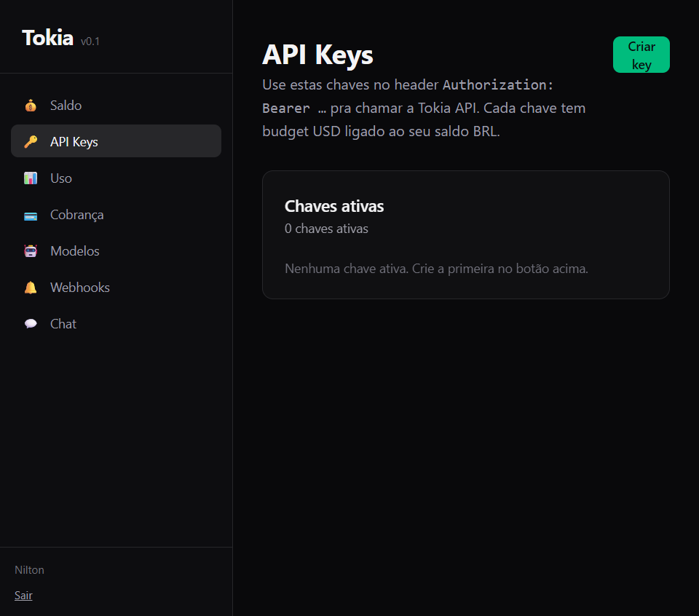Click the API Keys page heading
Screen dimensions: 699x616
pos(317,55)
